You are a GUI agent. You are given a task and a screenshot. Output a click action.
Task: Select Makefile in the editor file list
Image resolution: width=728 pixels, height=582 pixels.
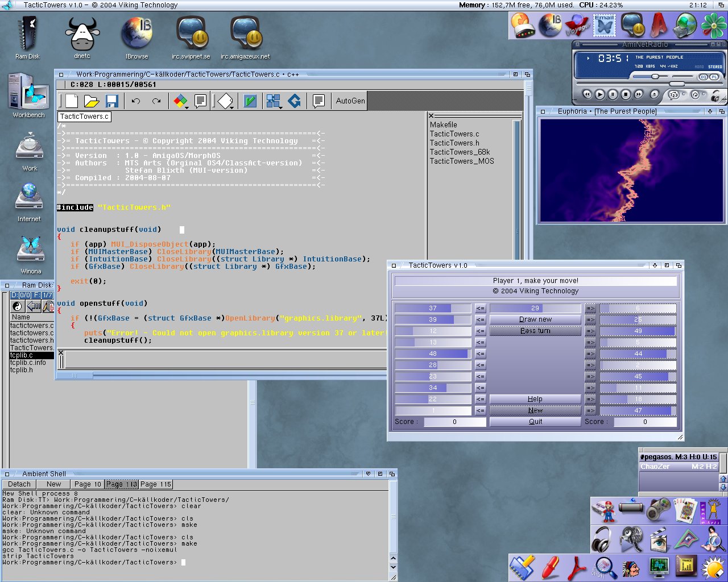444,124
